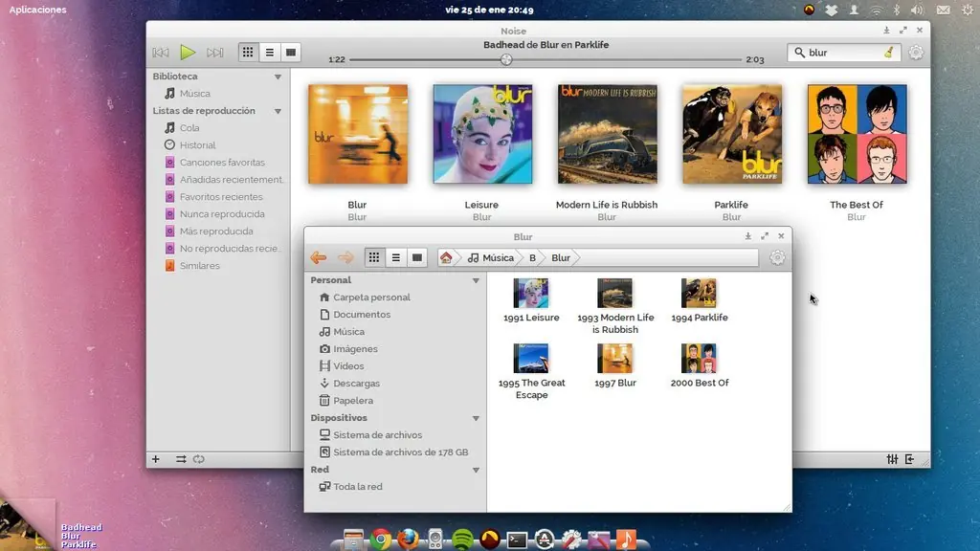Select the Blur breadcrumb segment
The height and width of the screenshot is (551, 980).
tap(561, 257)
